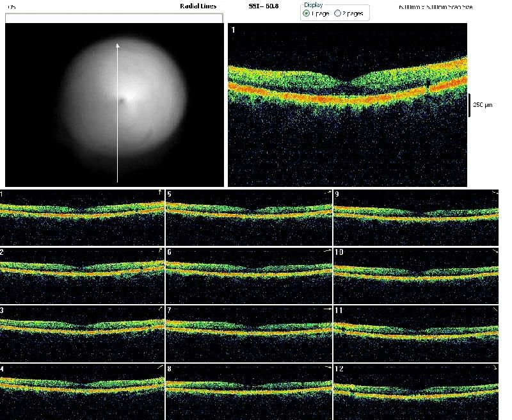Viewport: 512px width, 420px height.
Task: Open radial scan thumbnail number 3
Action: [82, 334]
